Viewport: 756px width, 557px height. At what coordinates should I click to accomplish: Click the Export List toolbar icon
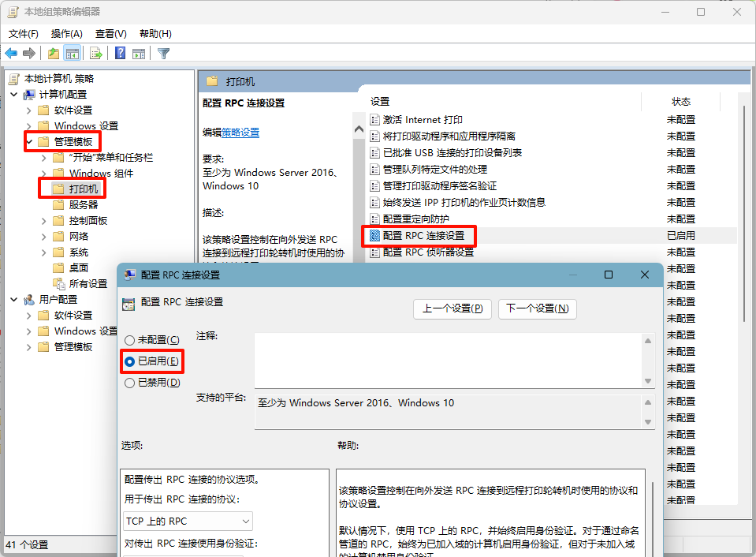(x=96, y=53)
